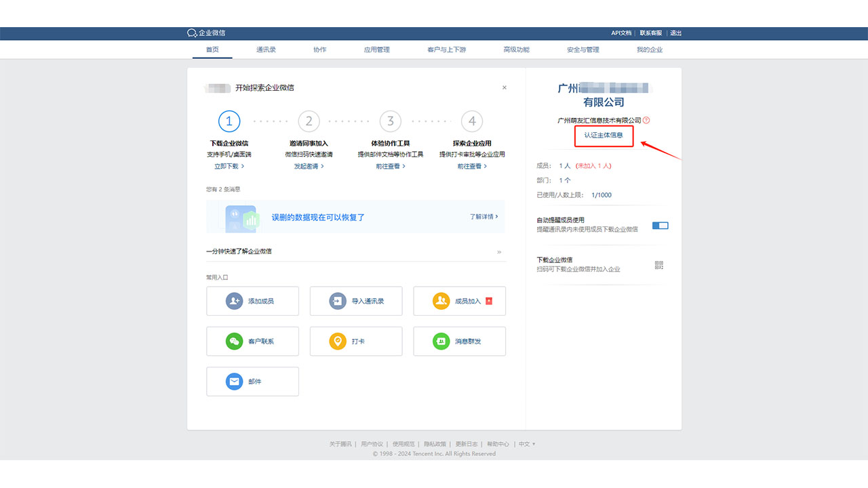Click 前往查看 under 探索企业应用
Image resolution: width=868 pixels, height=488 pixels.
(472, 166)
